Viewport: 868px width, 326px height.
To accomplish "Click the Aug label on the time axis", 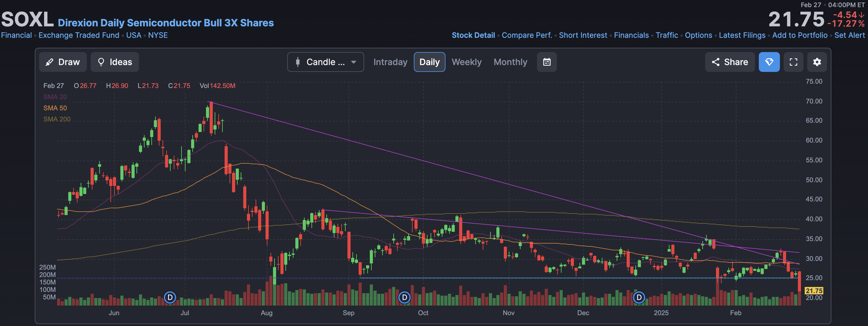I will pos(266,313).
